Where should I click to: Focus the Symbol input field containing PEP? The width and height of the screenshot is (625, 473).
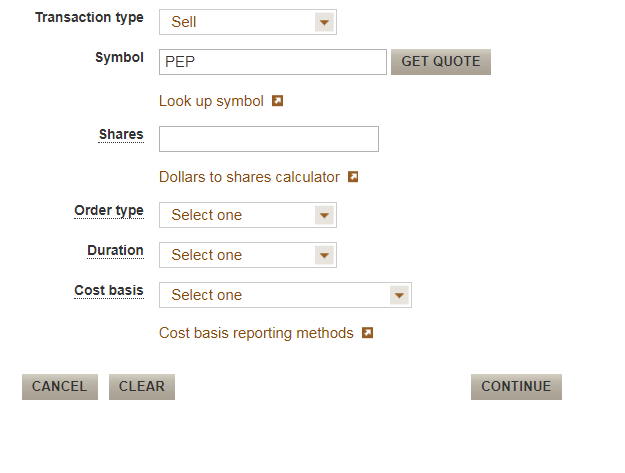tap(272, 62)
